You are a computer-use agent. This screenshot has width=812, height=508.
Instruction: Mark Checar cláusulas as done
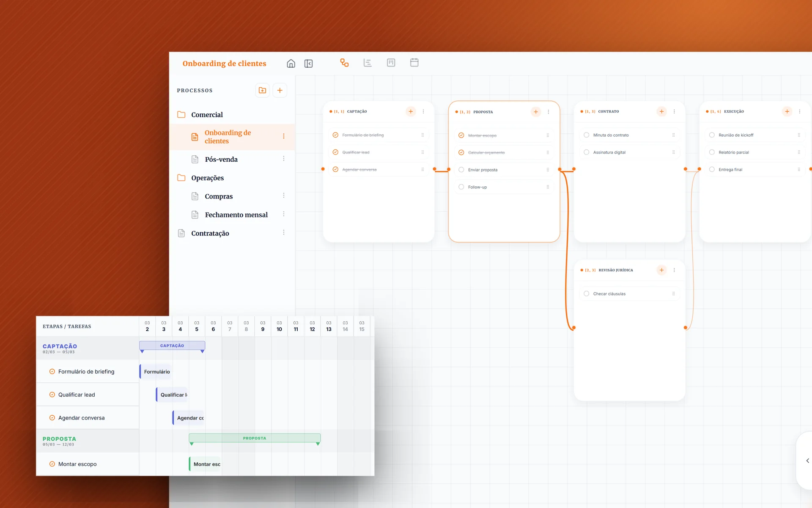tap(587, 294)
